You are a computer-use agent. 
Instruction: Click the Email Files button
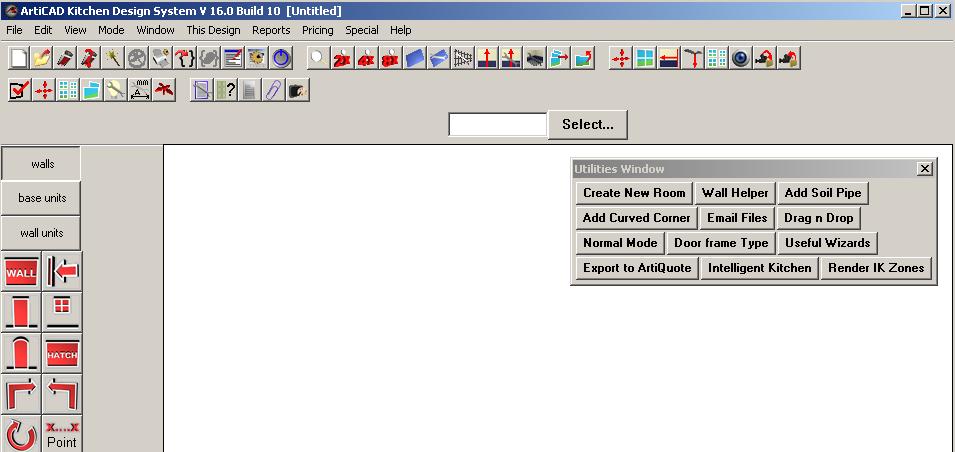point(737,217)
